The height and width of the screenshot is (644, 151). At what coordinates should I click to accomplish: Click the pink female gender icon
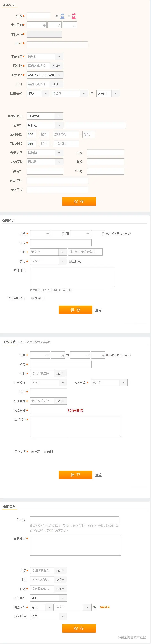(73, 15)
